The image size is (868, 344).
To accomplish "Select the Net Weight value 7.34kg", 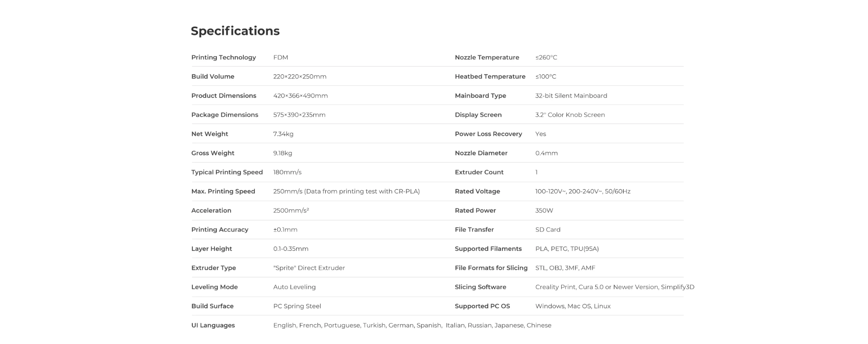I will click(283, 134).
